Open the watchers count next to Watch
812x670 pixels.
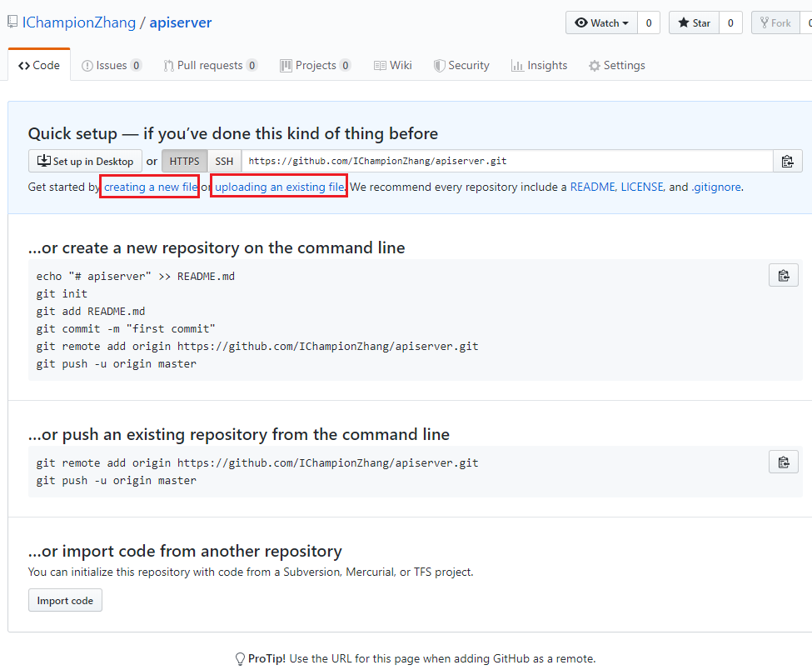coord(649,22)
